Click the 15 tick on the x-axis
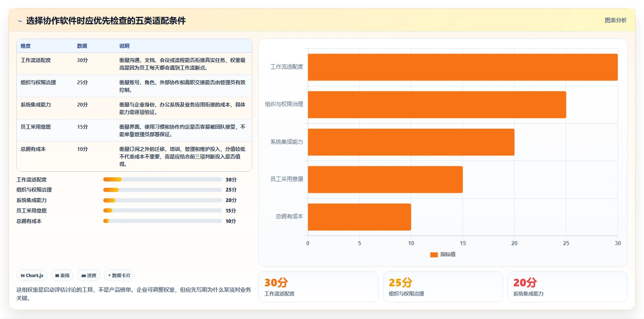 (x=463, y=243)
